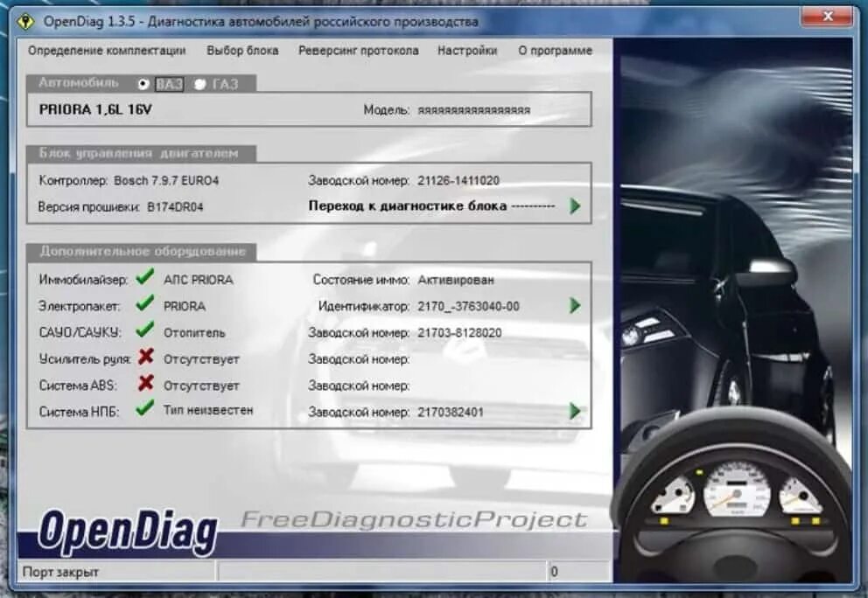This screenshot has width=868, height=598.
Task: Click green arrow for engine block diagnostics
Action: point(575,206)
